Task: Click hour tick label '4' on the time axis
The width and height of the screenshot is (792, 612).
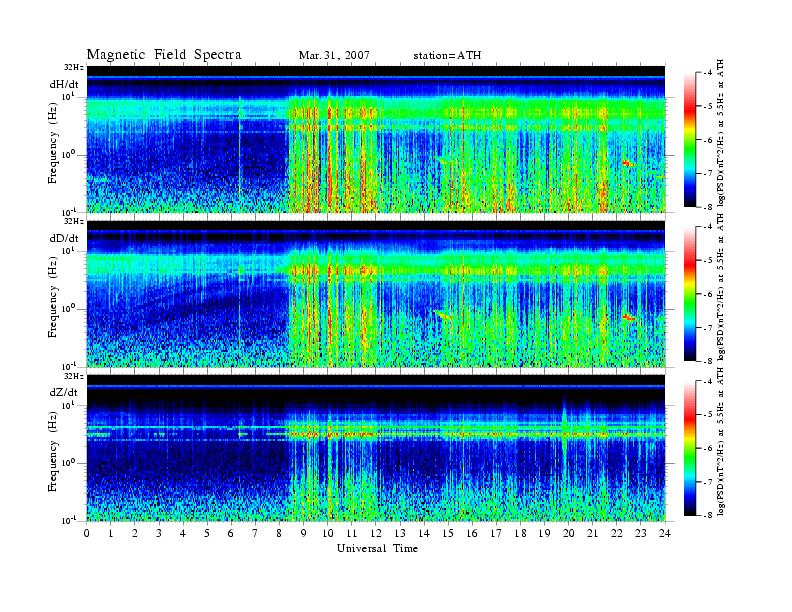Action: pos(183,533)
